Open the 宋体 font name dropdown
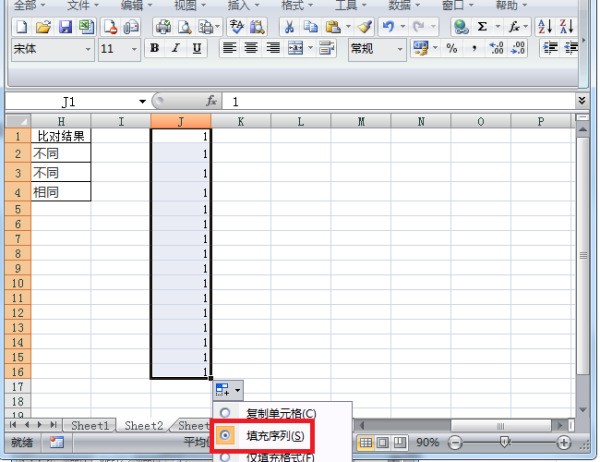 [x=88, y=49]
